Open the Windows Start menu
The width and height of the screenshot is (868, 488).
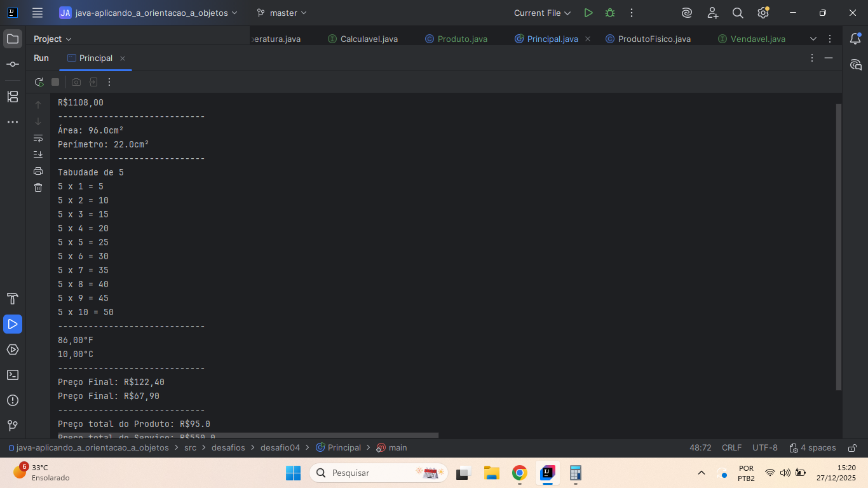pyautogui.click(x=293, y=473)
